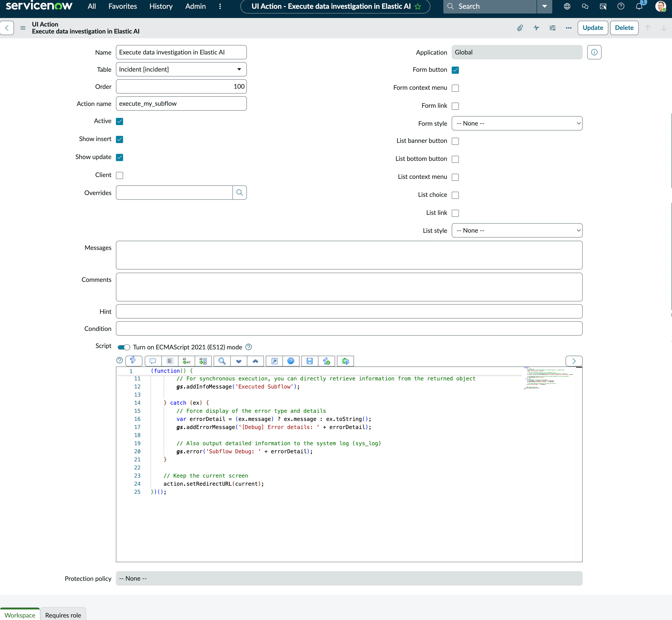
Task: Click the script editor search magnifier icon
Action: point(222,361)
